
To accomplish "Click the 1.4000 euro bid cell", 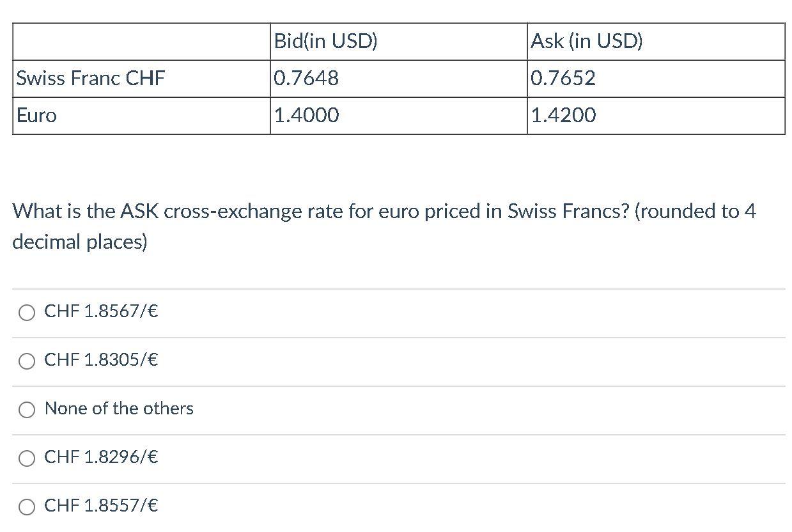I will [x=398, y=116].
